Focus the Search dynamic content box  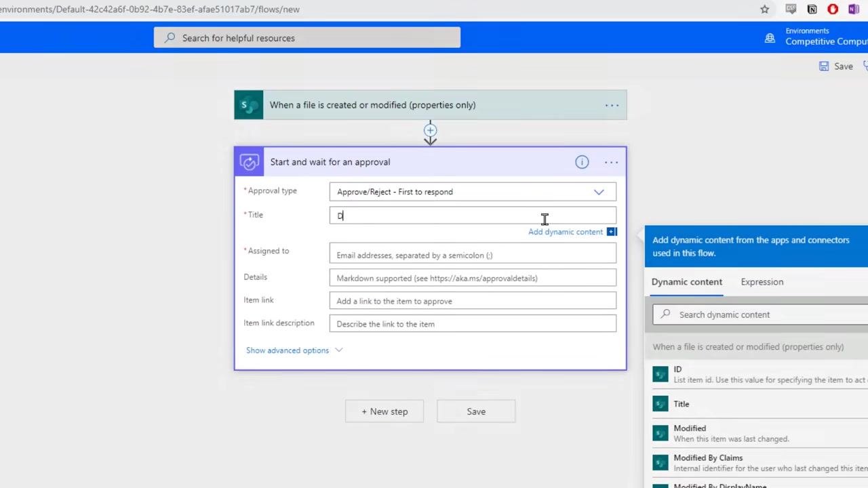click(760, 314)
